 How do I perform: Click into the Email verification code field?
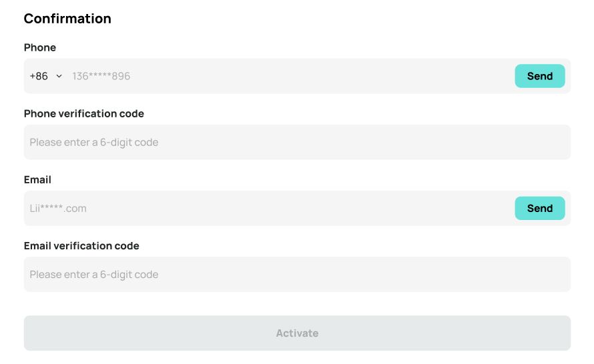click(x=297, y=274)
